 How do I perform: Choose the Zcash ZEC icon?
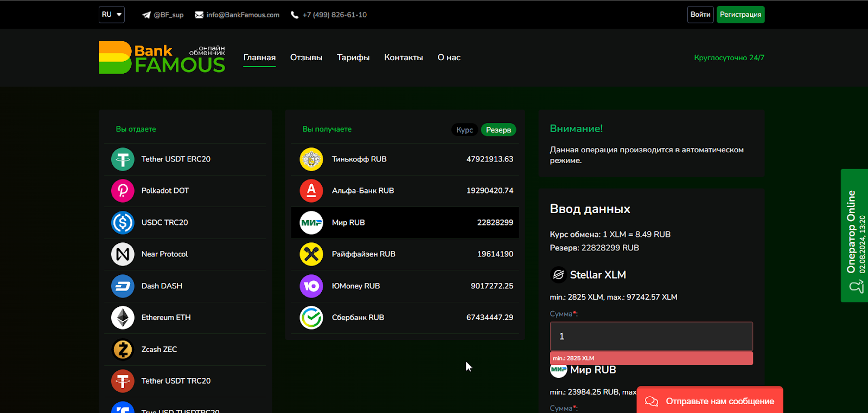coord(123,350)
